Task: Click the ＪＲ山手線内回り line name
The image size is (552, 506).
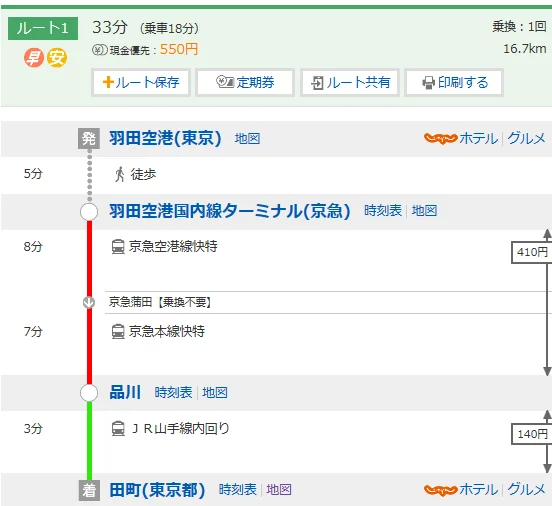Action: [x=180, y=428]
